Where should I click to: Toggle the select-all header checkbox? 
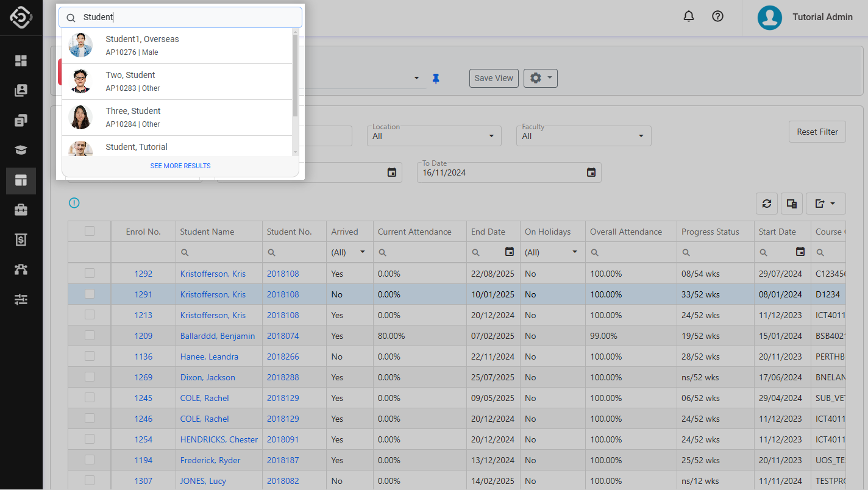click(x=90, y=231)
